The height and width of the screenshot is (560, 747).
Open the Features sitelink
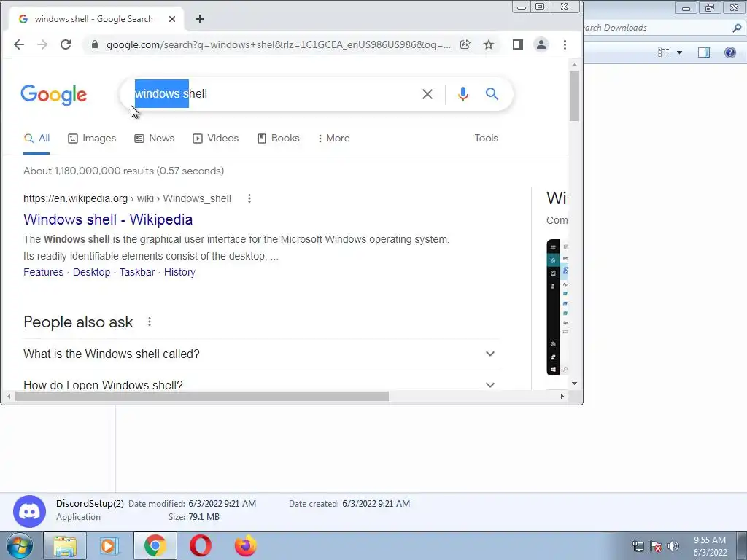pos(43,273)
